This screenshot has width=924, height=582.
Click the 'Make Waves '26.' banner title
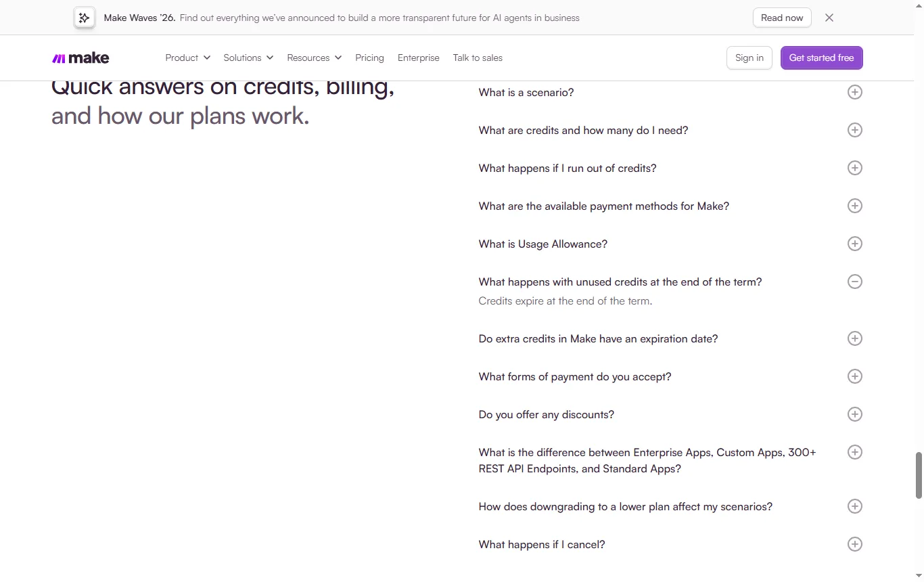pos(139,18)
